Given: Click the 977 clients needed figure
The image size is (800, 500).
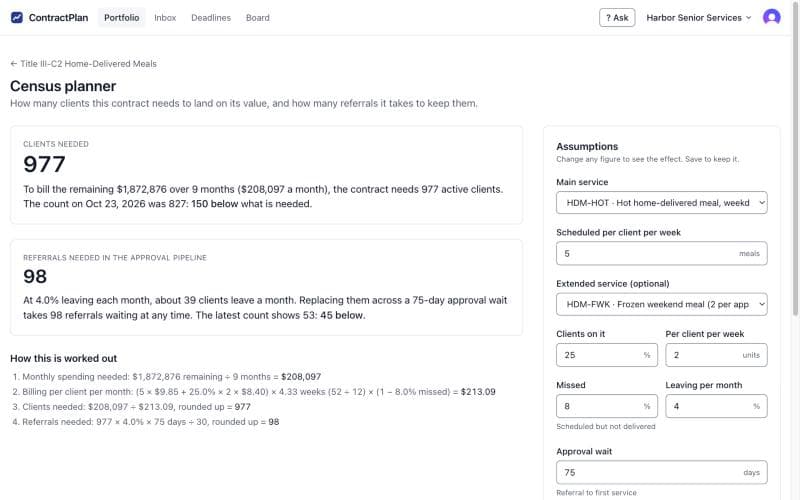Looking at the screenshot, I should pyautogui.click(x=44, y=164).
